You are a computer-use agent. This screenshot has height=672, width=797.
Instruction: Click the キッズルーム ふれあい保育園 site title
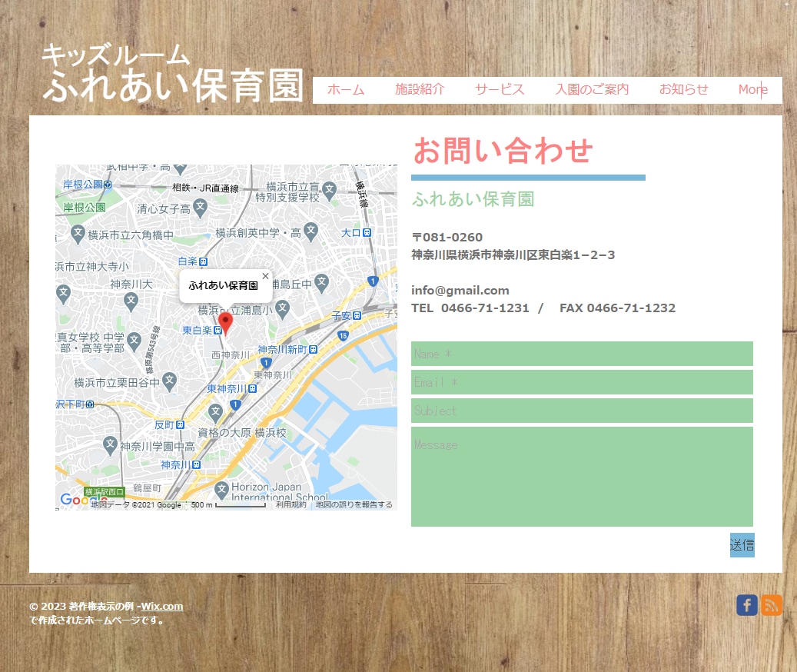click(x=173, y=73)
